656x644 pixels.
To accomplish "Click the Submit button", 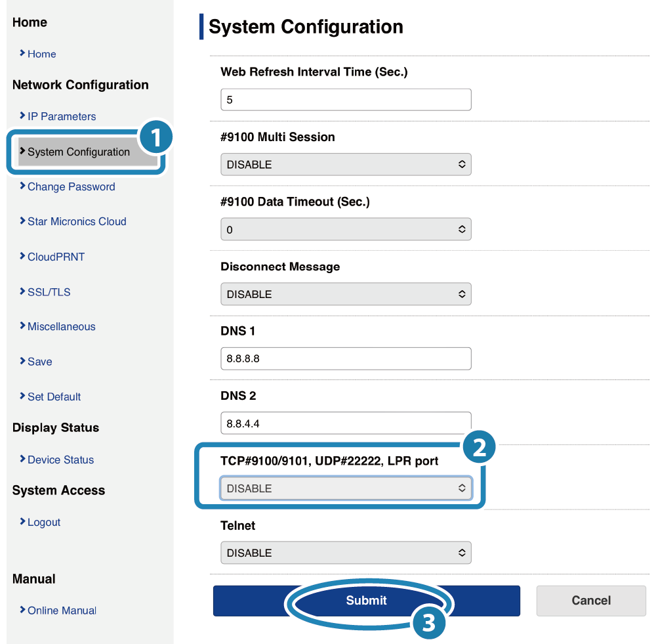I will (366, 601).
